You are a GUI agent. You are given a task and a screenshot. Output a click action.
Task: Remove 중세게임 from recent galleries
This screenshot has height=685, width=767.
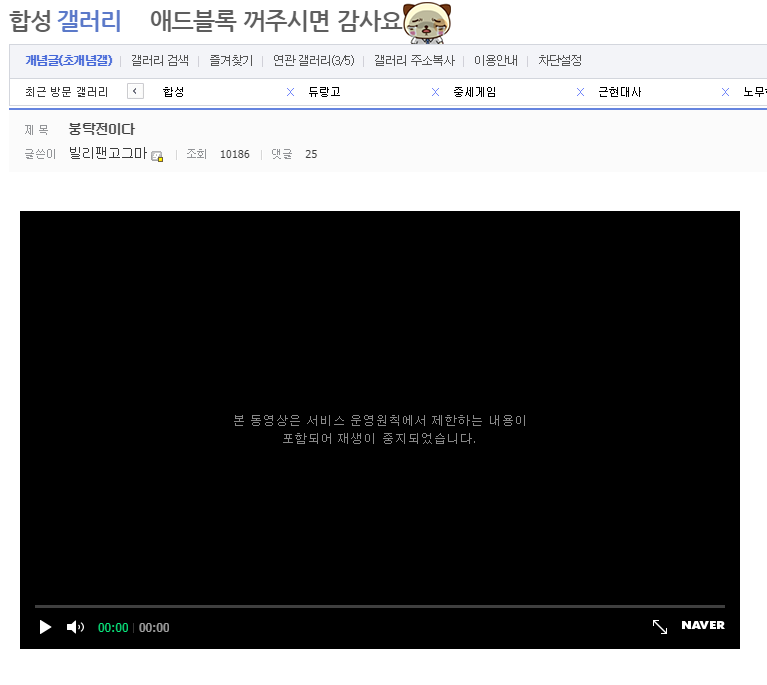point(580,92)
